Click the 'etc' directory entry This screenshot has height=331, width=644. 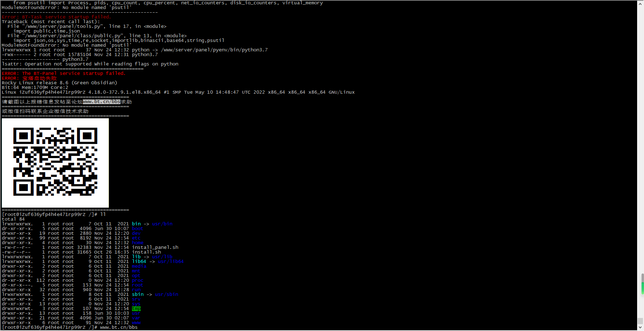click(136, 238)
